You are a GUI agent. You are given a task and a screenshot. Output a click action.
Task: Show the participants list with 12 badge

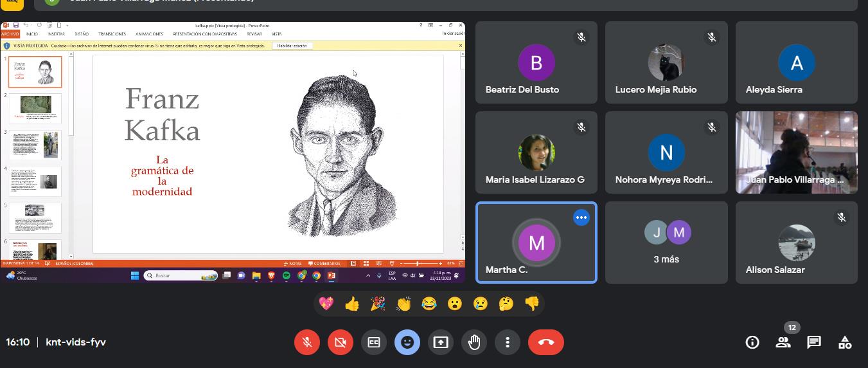(x=783, y=342)
